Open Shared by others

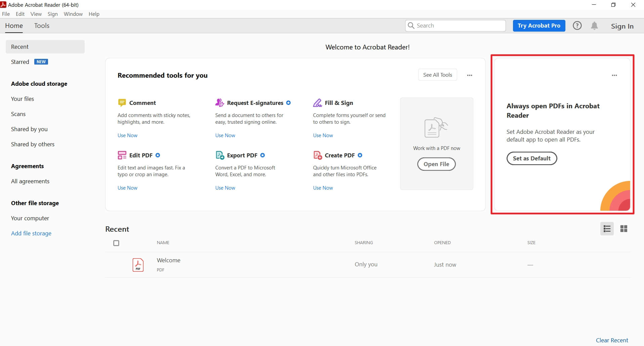(x=33, y=144)
